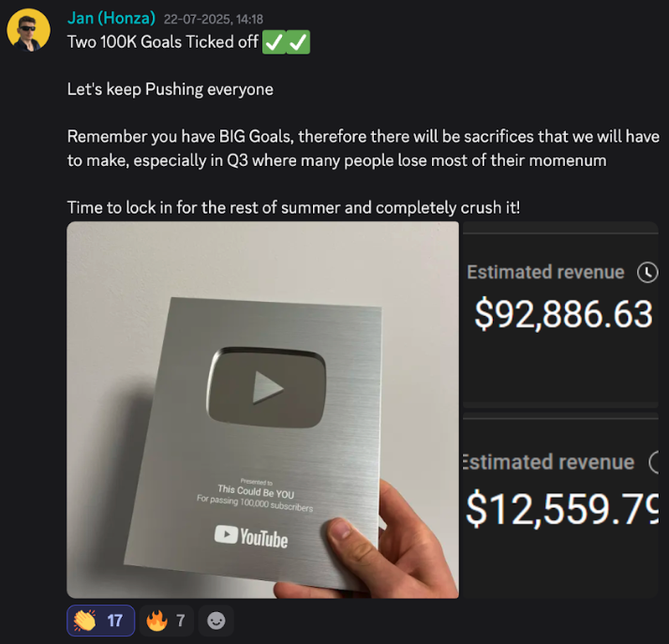Toggle the clapping hands reaction
The height and width of the screenshot is (644, 669).
coord(100,621)
